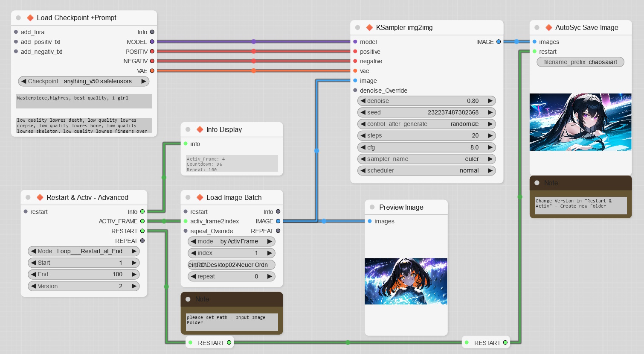Collapse the Restart & Activ node via dot
Image resolution: width=644 pixels, height=354 pixels.
28,197
